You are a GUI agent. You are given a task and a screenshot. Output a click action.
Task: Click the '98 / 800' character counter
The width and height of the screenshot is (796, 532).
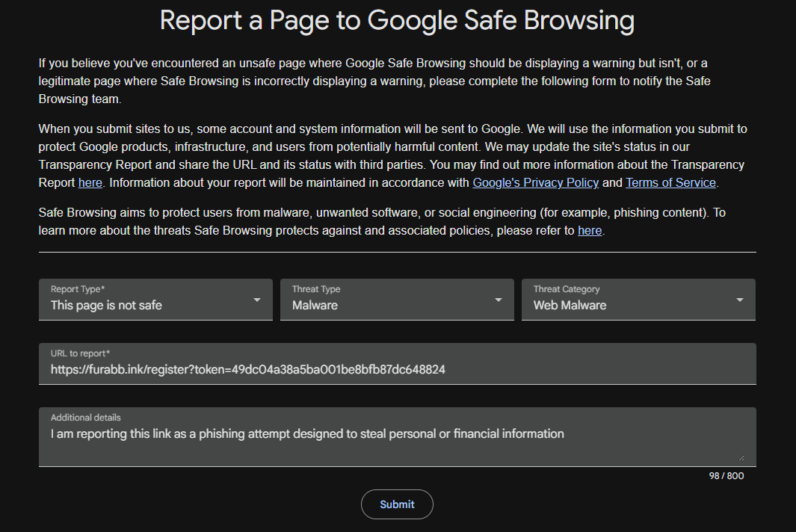tap(726, 476)
